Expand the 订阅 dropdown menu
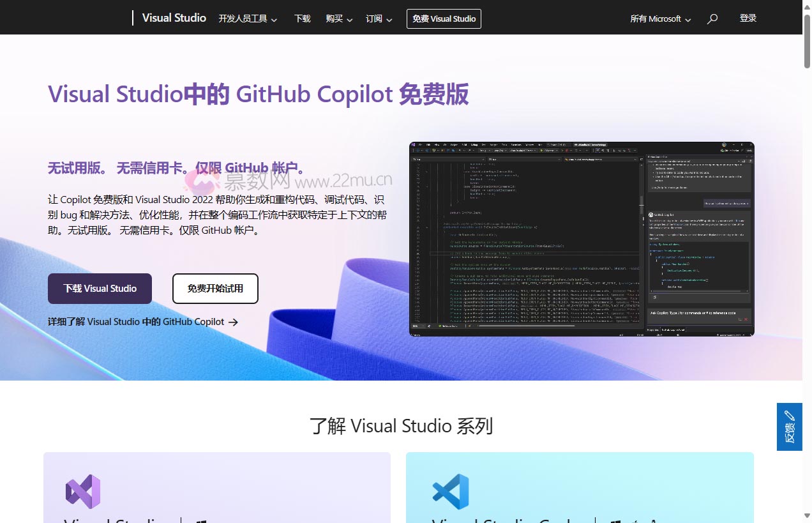 pos(379,19)
